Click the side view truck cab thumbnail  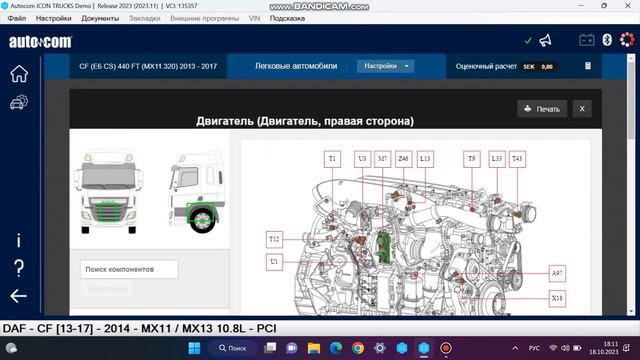pyautogui.click(x=197, y=192)
